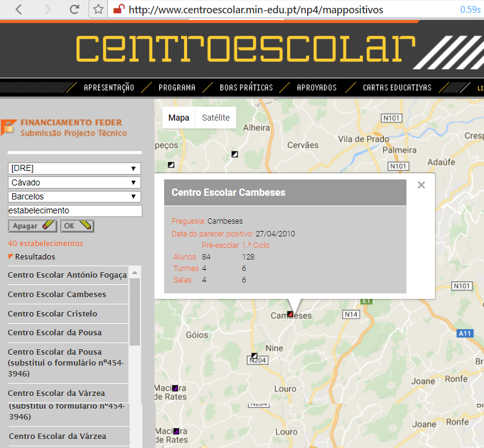Screen dimensions: 484x448
Task: Select Centro Escolar da Pousa (substitui o formulário)
Action: click(68, 363)
